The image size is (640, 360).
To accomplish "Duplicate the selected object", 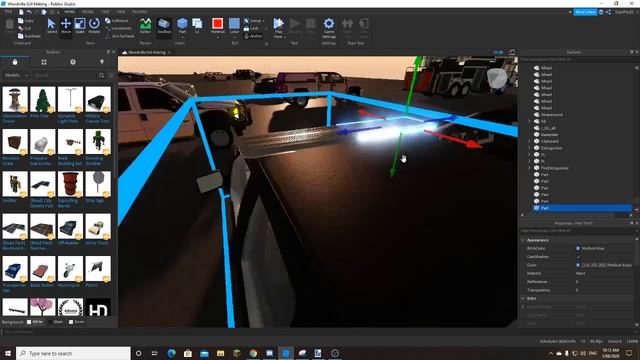I will click(x=29, y=36).
